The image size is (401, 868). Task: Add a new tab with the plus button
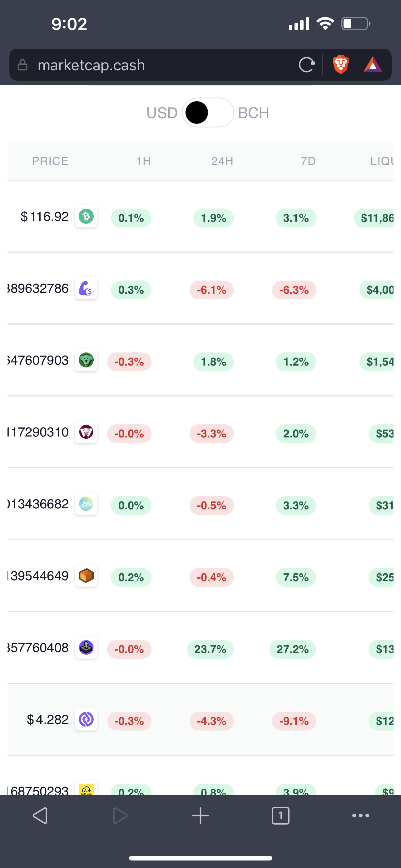point(200,816)
